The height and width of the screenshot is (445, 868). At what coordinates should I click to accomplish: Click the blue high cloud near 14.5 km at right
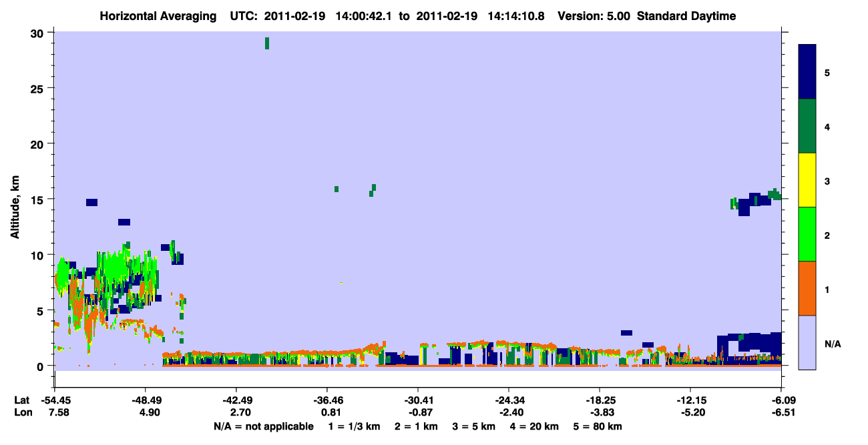(x=754, y=203)
